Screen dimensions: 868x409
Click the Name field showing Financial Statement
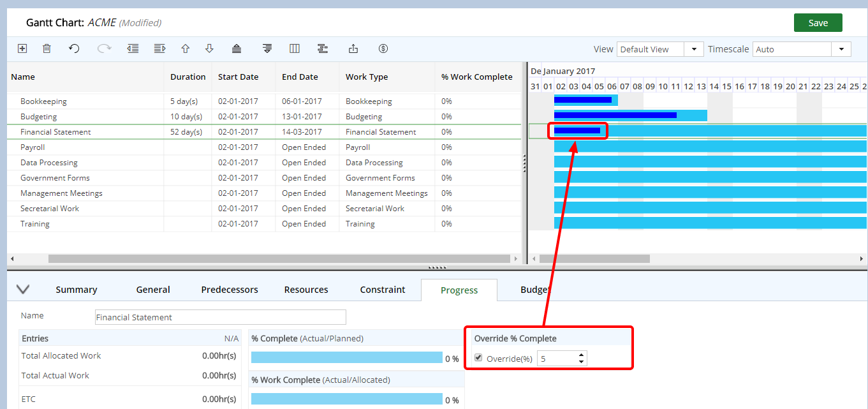tap(221, 317)
